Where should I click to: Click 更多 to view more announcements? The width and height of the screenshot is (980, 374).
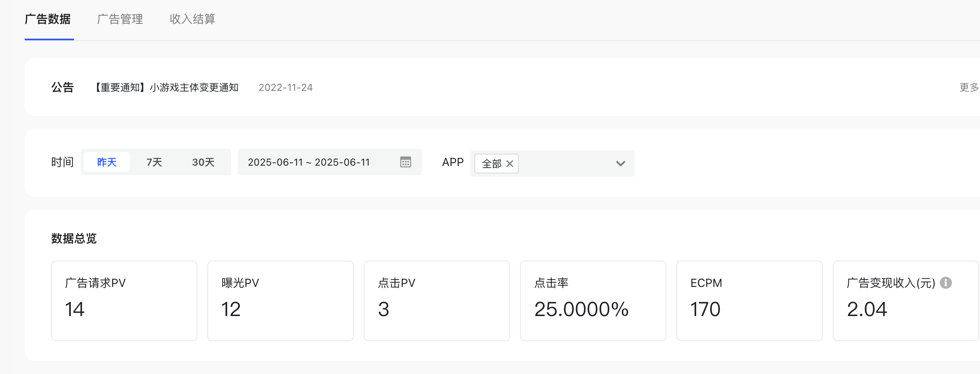click(x=969, y=88)
